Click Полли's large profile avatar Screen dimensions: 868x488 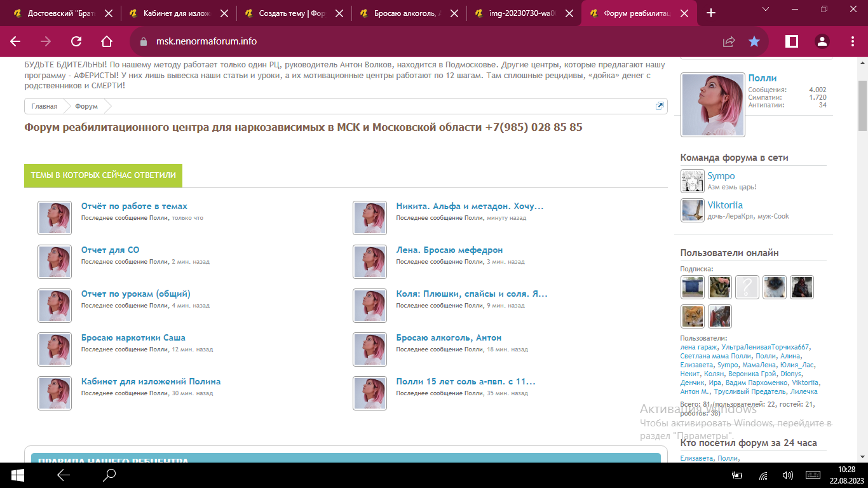point(712,105)
